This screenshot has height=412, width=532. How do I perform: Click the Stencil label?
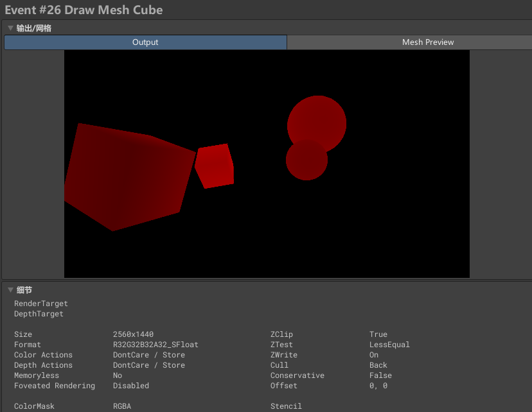coord(286,406)
